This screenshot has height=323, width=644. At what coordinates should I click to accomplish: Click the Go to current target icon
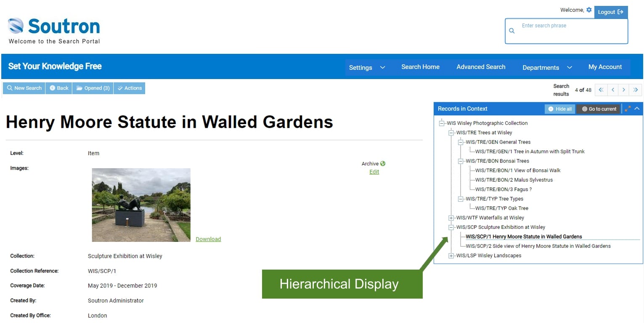[x=598, y=109]
